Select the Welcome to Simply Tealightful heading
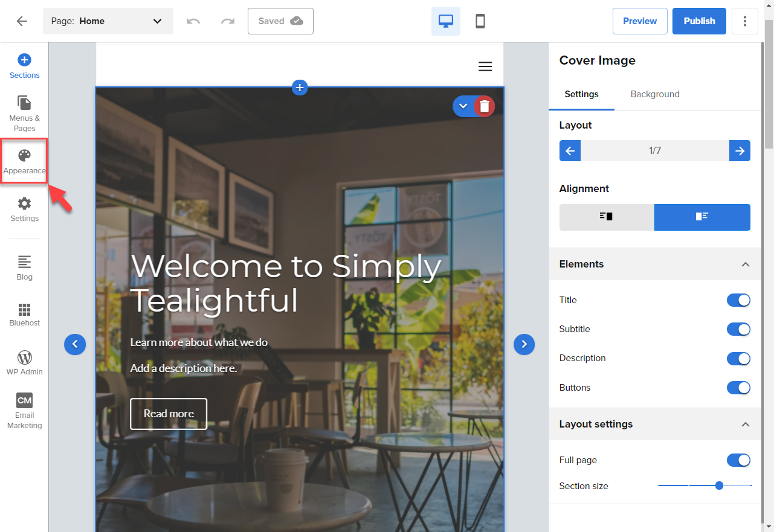The image size is (774, 532). coord(286,283)
